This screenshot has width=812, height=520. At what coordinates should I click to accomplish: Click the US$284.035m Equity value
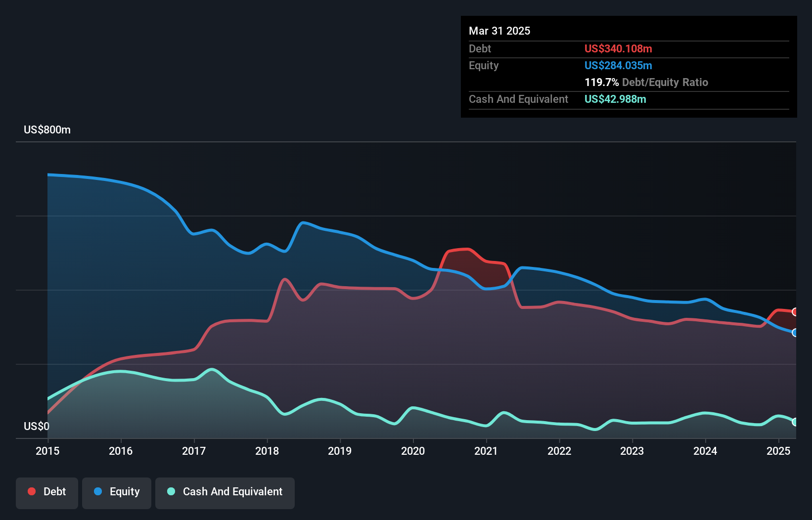618,65
